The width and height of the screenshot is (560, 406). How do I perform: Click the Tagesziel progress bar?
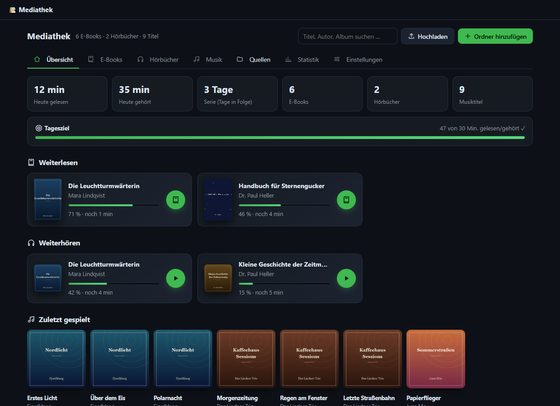[280, 137]
